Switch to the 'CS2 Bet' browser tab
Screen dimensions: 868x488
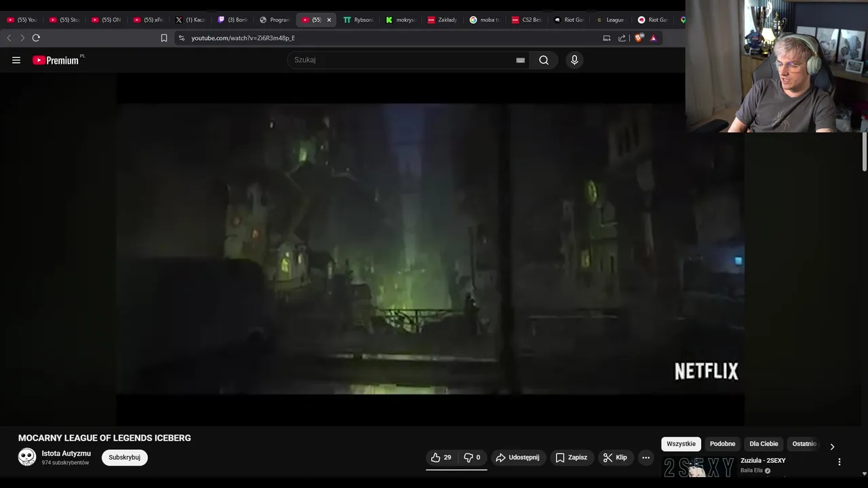point(527,20)
